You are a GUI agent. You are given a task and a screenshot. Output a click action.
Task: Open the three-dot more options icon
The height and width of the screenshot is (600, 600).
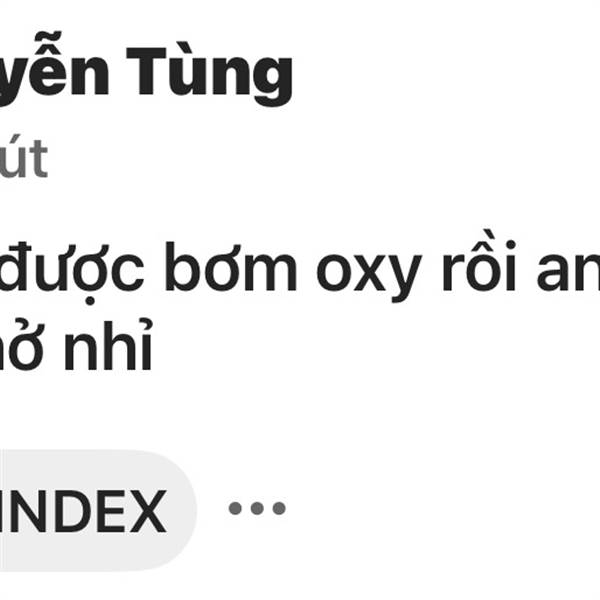(x=257, y=508)
